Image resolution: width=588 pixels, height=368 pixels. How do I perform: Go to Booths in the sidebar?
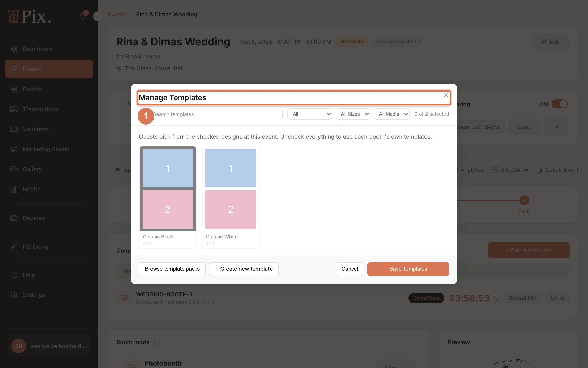[x=49, y=89]
